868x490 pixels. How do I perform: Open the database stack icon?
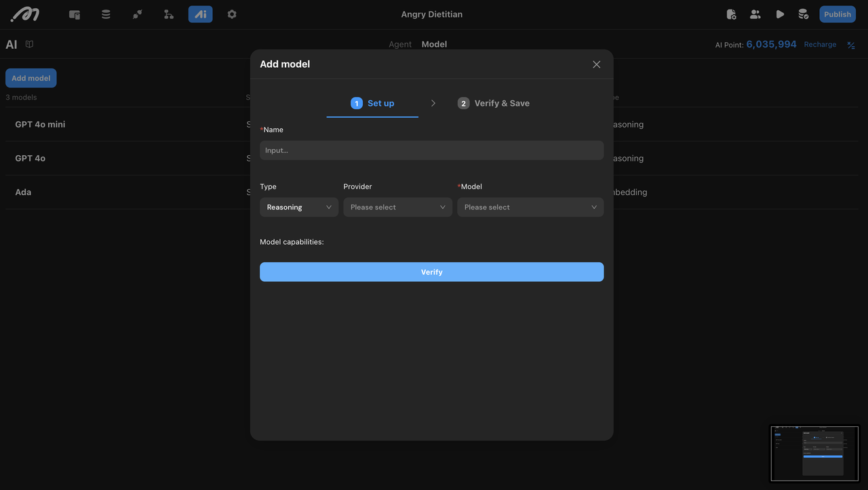point(106,14)
